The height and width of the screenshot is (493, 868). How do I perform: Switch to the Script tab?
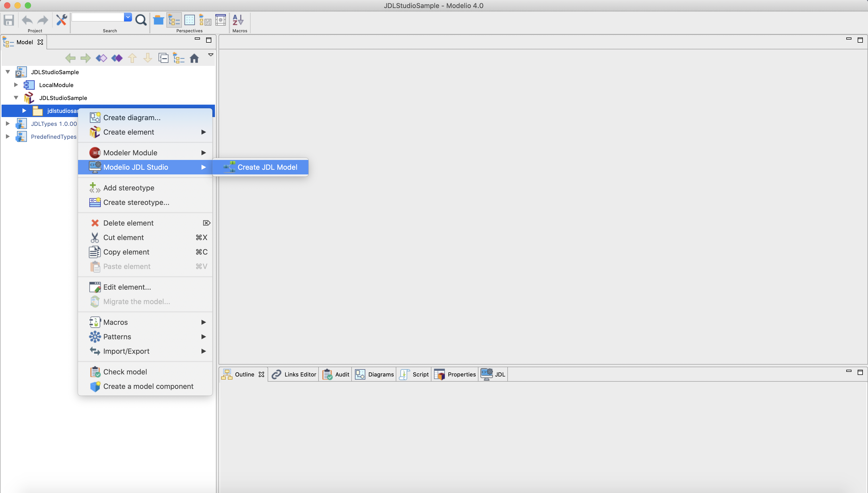[x=414, y=374]
